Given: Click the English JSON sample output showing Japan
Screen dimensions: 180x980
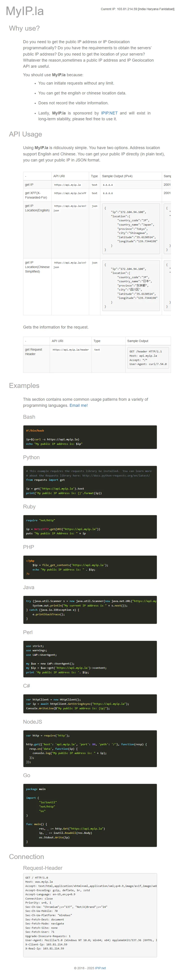Looking at the screenshot, I should point(131,229).
